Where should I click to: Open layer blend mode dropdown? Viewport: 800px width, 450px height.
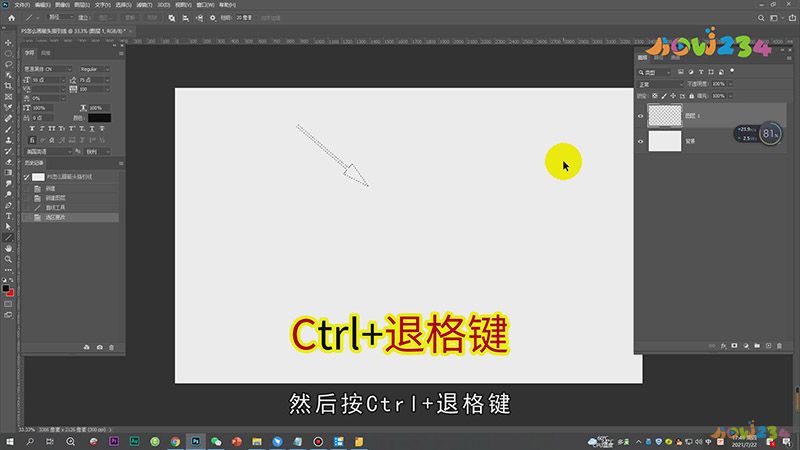tap(660, 84)
